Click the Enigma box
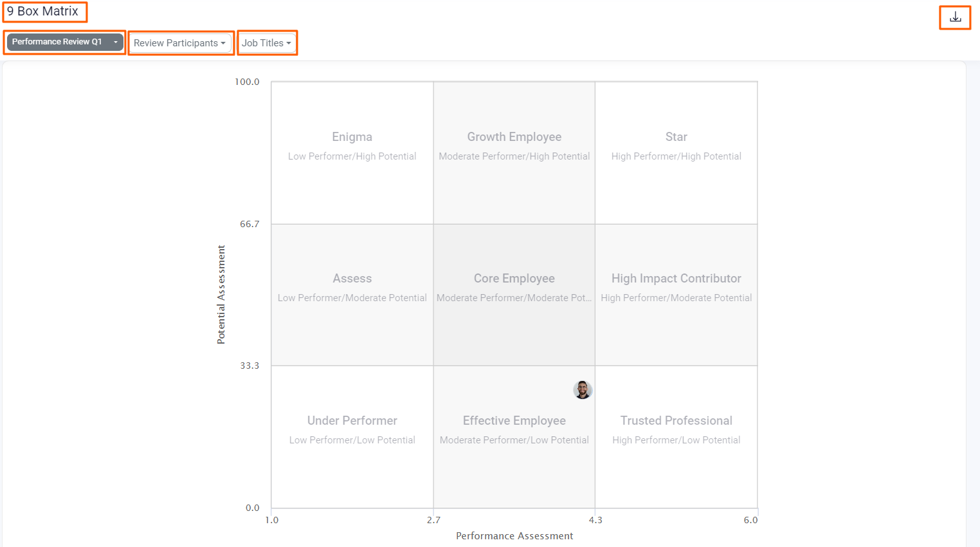 [352, 151]
